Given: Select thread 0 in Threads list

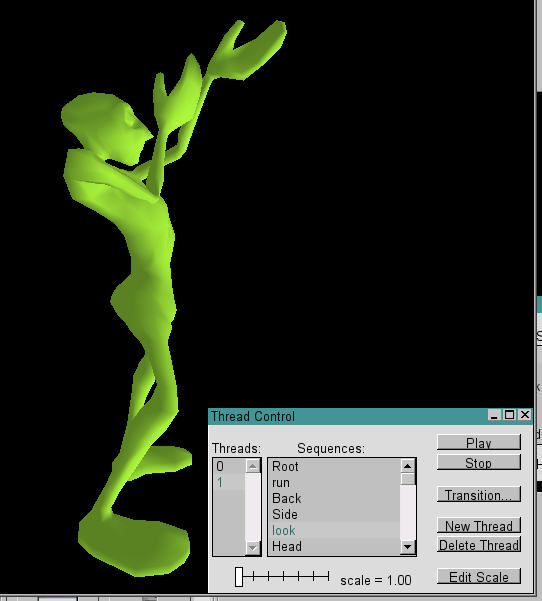Looking at the screenshot, I should tap(229, 466).
